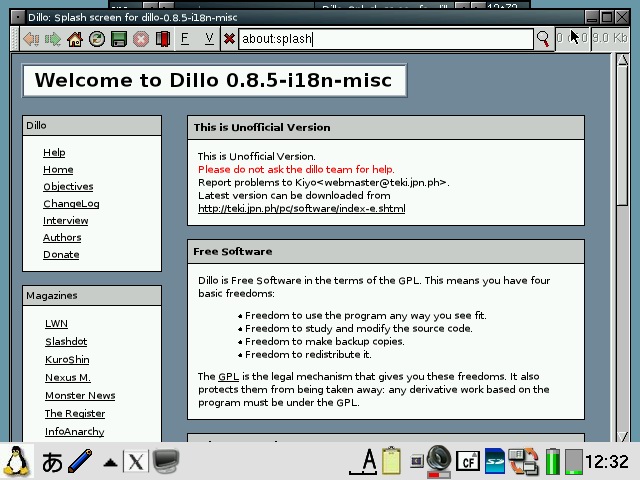Open the Bookmarks book icon

(162, 39)
